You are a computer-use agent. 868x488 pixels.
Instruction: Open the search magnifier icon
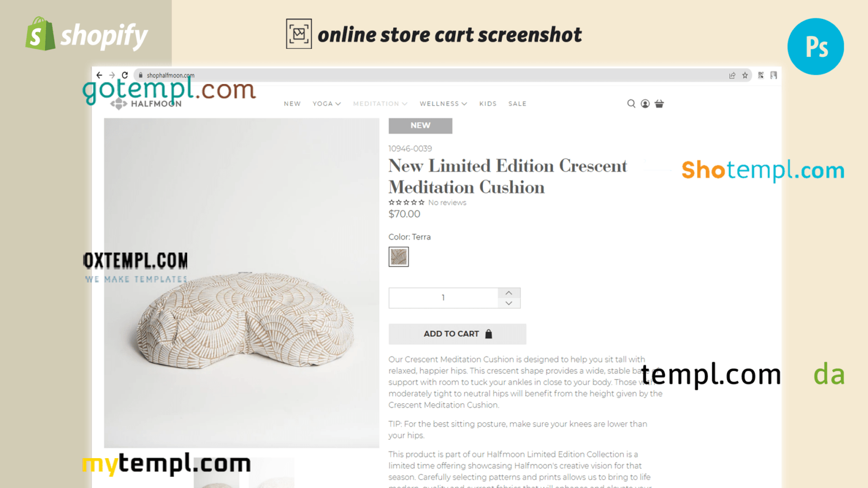(x=631, y=104)
